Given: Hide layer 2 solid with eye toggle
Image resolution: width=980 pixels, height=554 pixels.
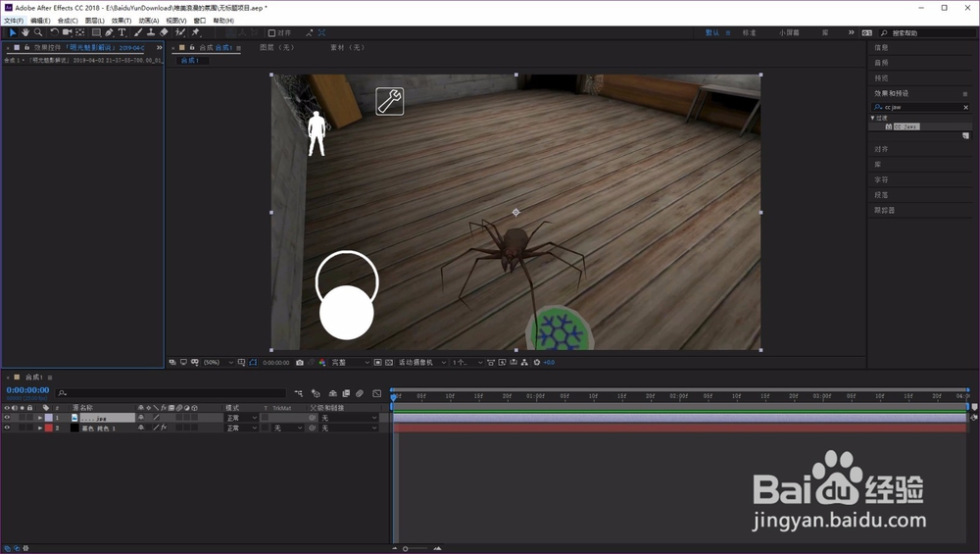Looking at the screenshot, I should 7,428.
